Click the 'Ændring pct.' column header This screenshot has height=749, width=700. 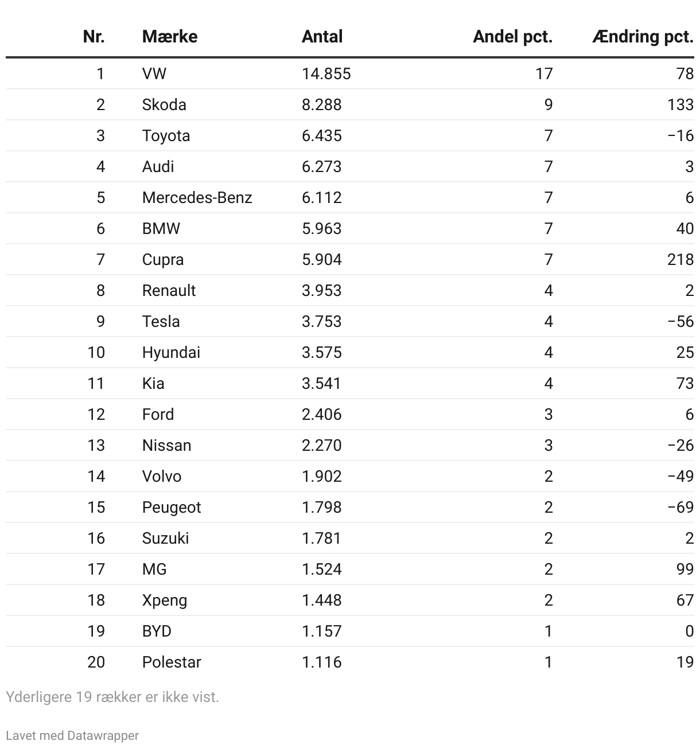point(643,37)
